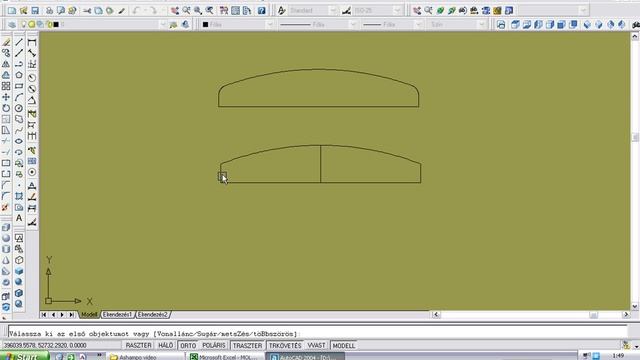Switch to Top view cube icon
The image size is (640, 360).
[x=515, y=24]
